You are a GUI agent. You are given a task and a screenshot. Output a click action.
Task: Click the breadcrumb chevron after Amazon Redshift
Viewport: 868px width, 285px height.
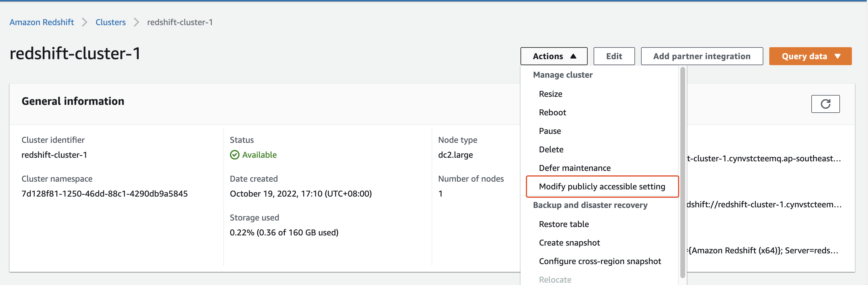(85, 22)
